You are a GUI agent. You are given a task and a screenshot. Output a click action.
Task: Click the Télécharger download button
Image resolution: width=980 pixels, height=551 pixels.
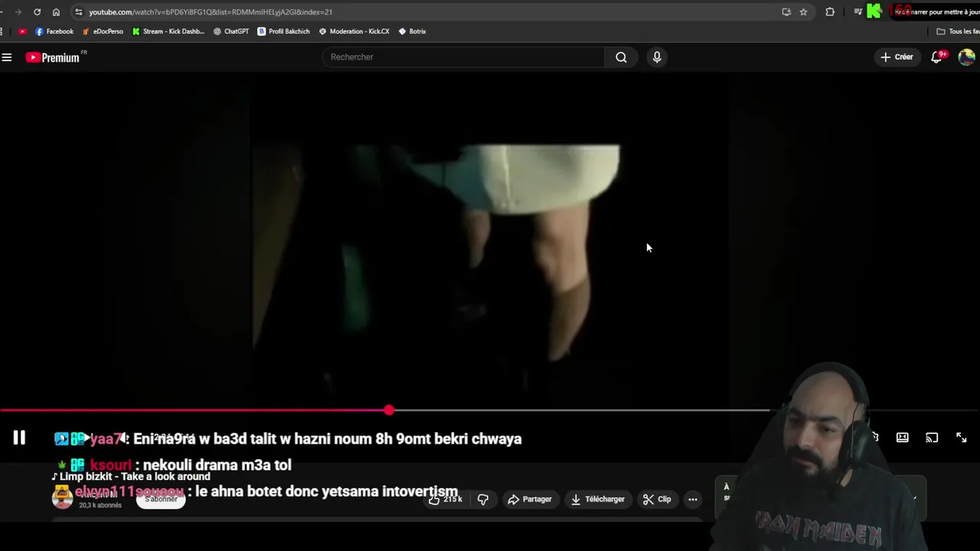click(x=598, y=499)
